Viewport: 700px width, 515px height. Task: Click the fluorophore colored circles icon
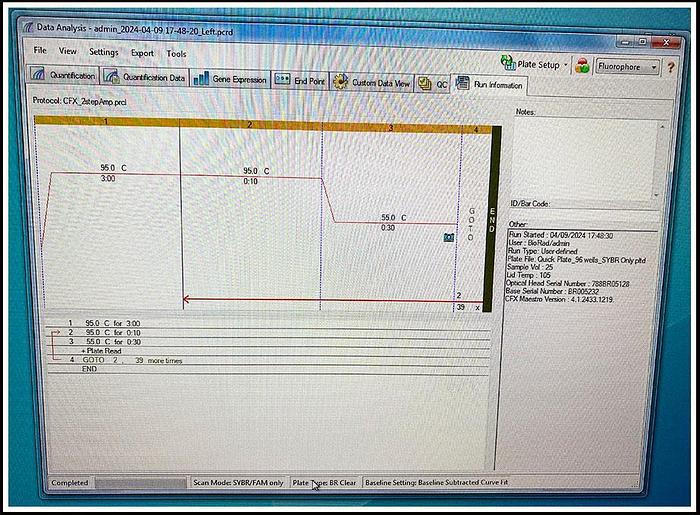coord(582,65)
